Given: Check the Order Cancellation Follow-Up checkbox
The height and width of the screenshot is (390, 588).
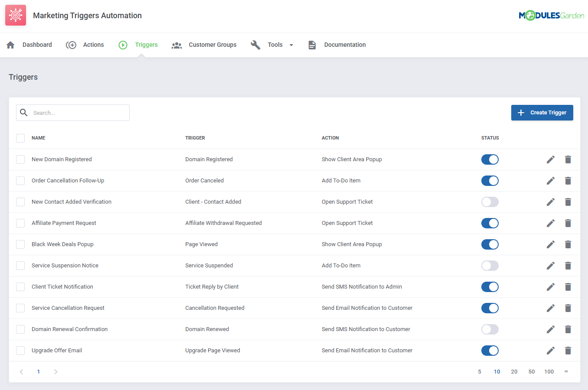Looking at the screenshot, I should [20, 181].
